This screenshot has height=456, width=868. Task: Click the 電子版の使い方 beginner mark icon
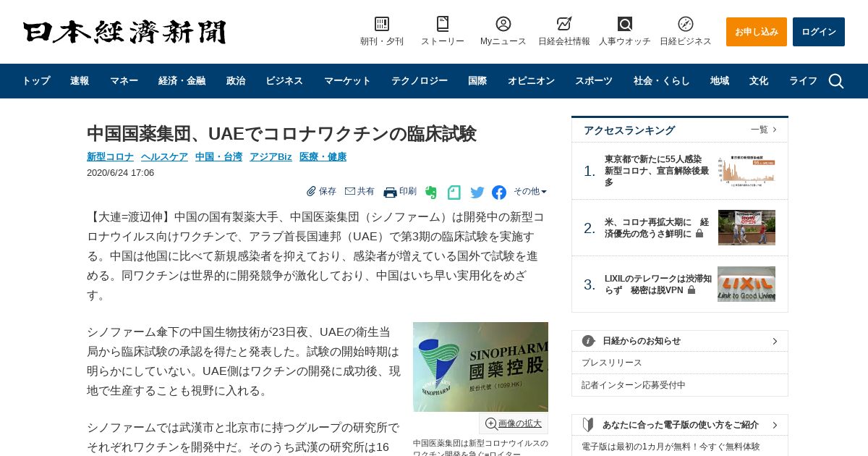[588, 425]
